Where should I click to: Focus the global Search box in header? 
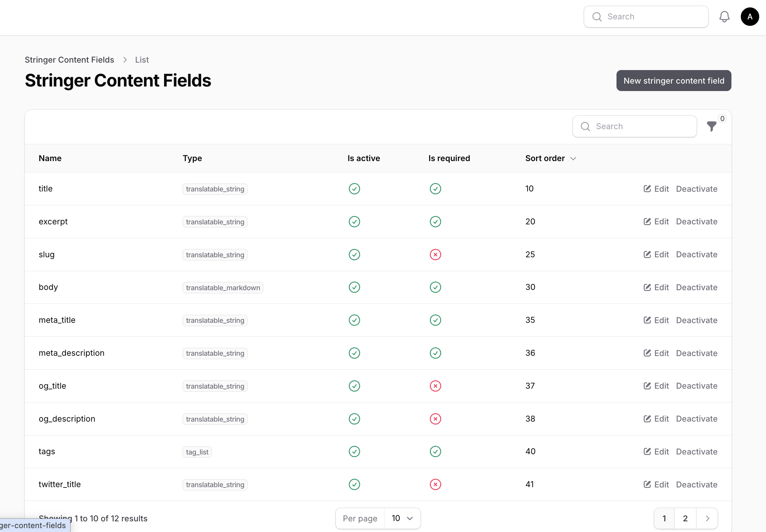[x=646, y=17]
